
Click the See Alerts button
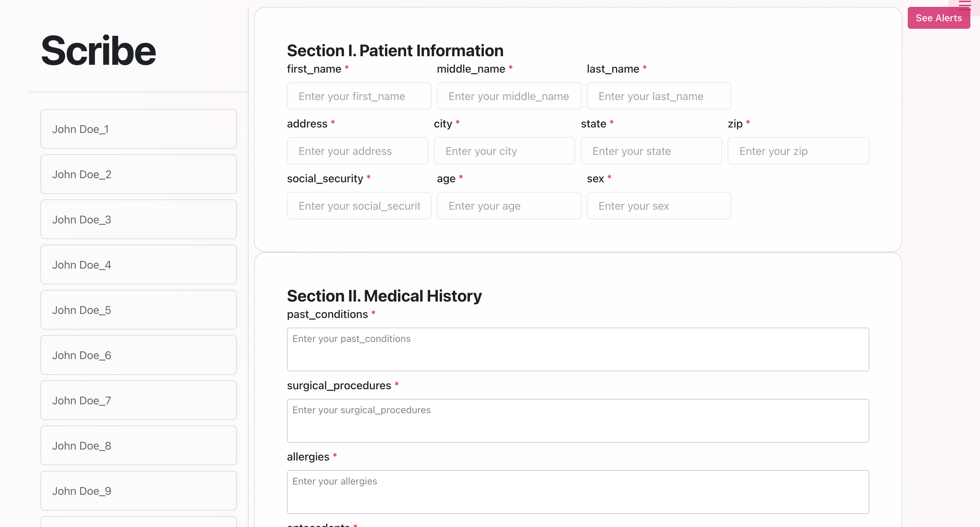(938, 18)
